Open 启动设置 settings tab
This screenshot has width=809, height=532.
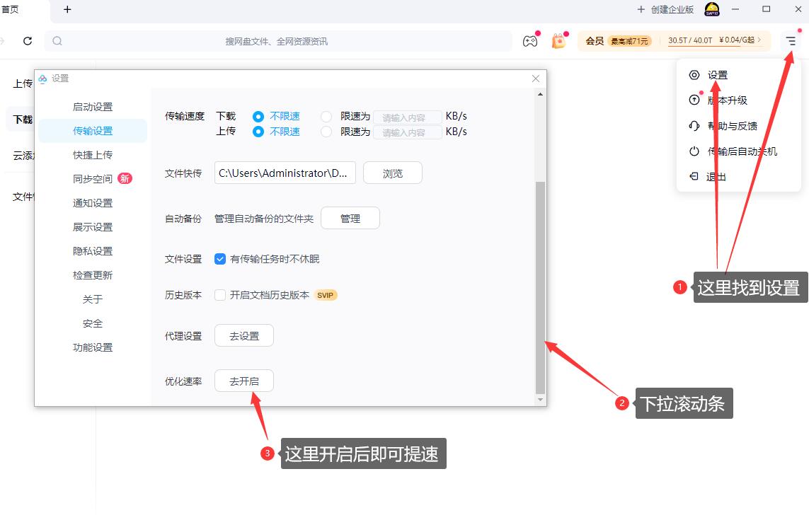93,107
